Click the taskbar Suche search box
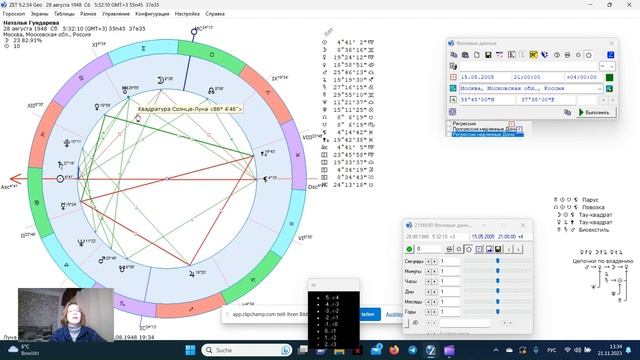The image size is (640, 360). tap(247, 350)
